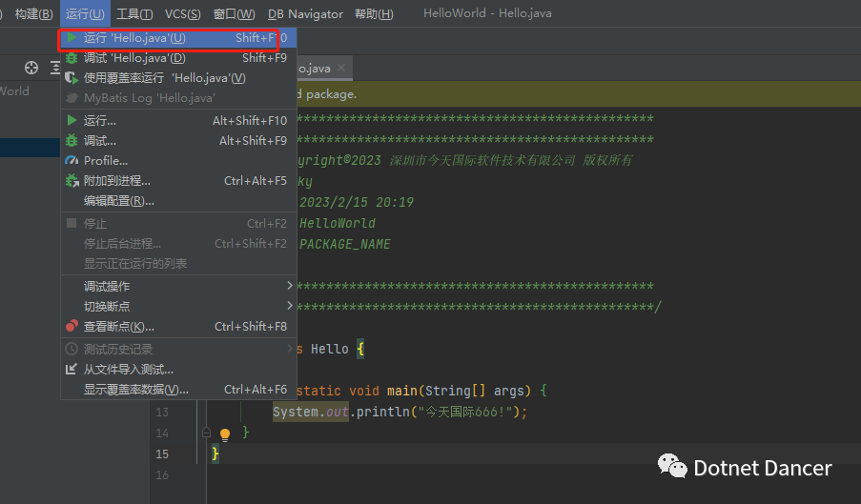Open the 工具(T) menu
Screen dimensions: 861x504
[x=134, y=13]
